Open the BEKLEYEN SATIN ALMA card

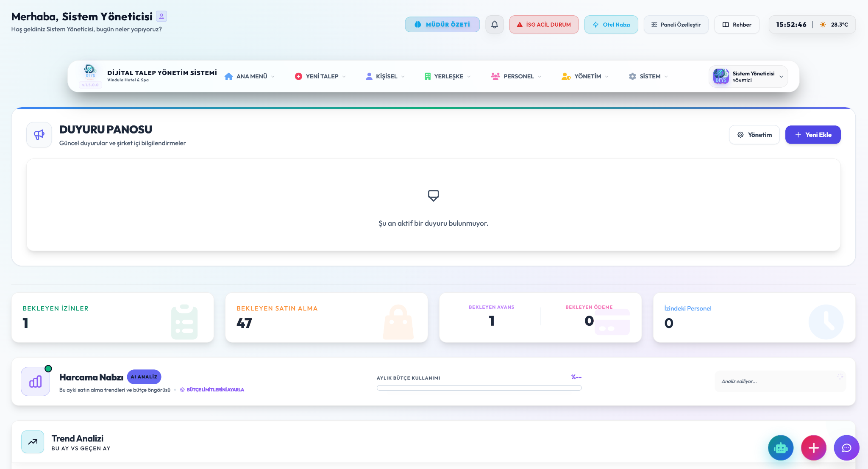[326, 317]
